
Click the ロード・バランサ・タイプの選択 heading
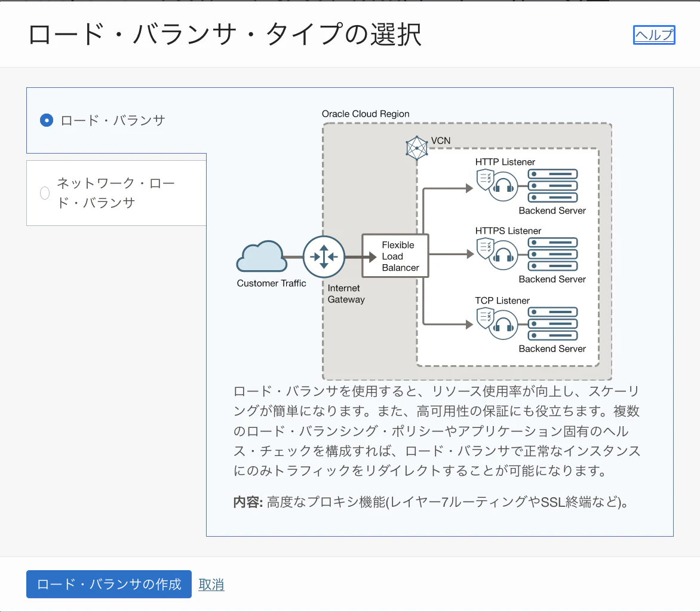[x=225, y=35]
